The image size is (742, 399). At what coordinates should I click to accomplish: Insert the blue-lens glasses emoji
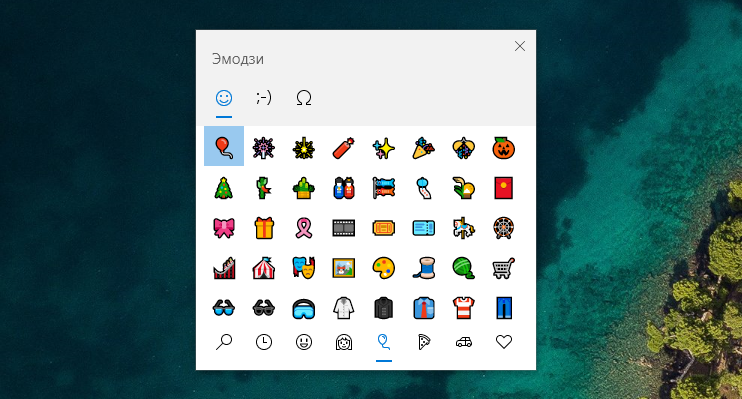224,308
